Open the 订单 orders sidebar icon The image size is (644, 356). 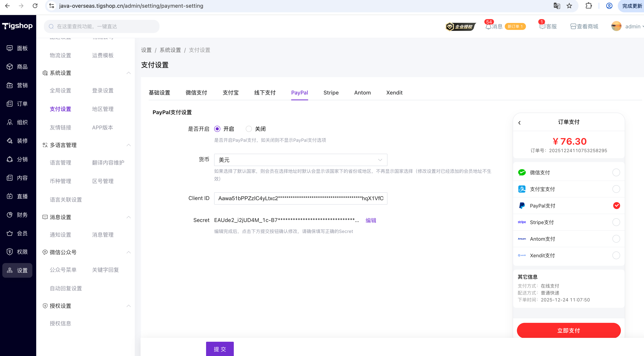click(9, 104)
